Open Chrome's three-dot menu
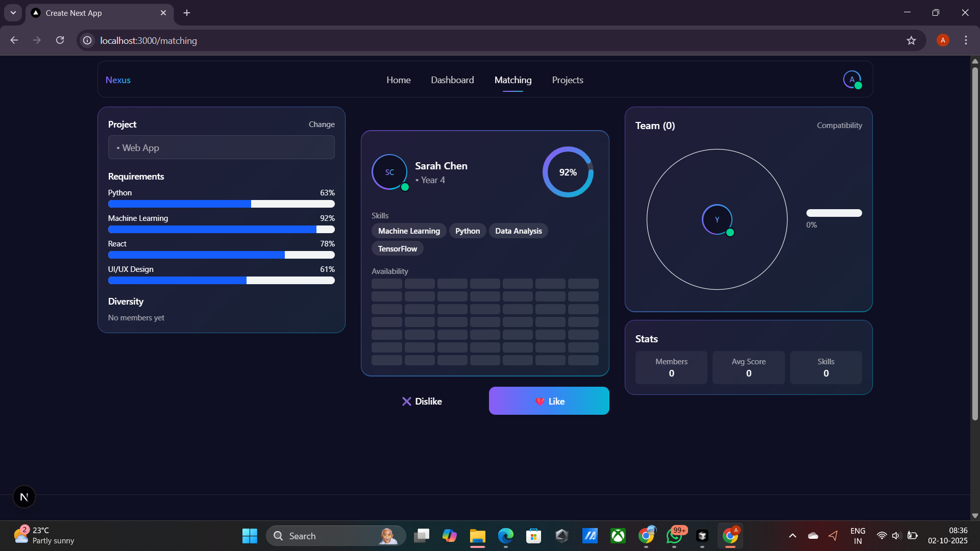The image size is (980, 551). coord(966,40)
